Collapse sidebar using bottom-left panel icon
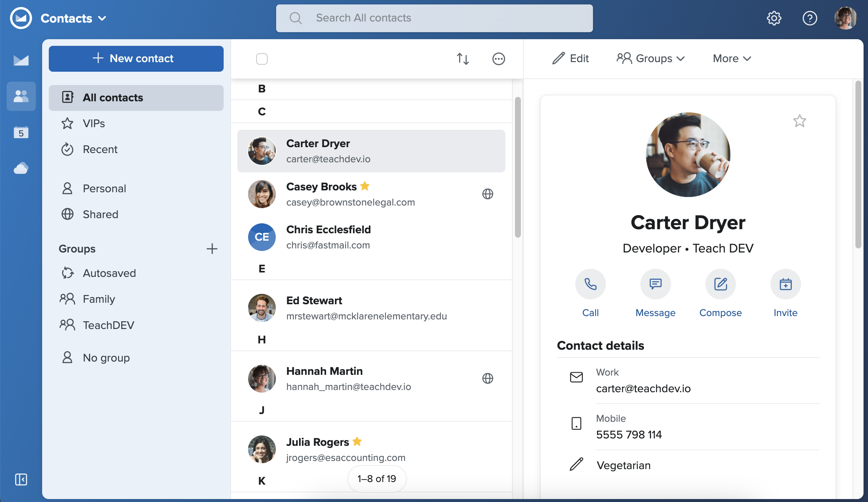This screenshot has height=502, width=868. click(21, 479)
